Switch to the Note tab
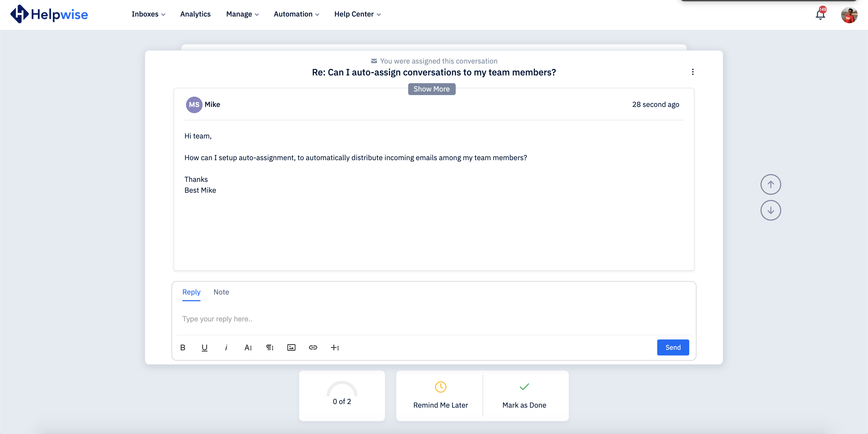 click(221, 292)
